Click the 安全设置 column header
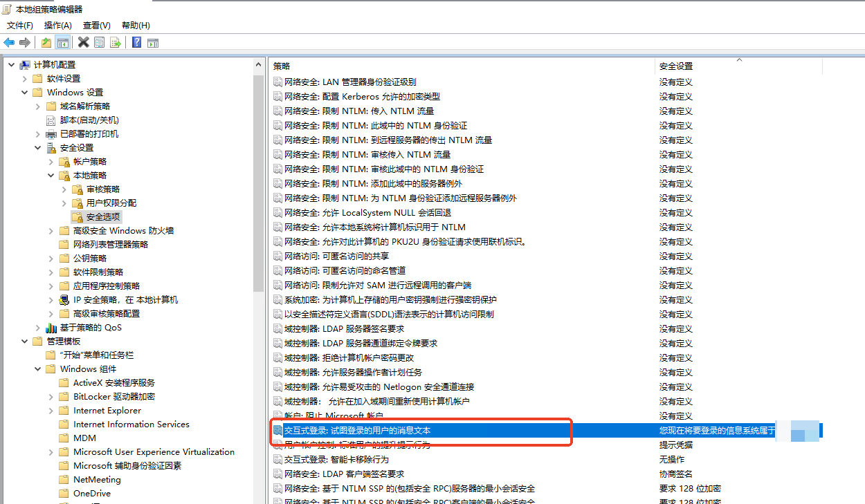The image size is (865, 504). click(x=675, y=66)
